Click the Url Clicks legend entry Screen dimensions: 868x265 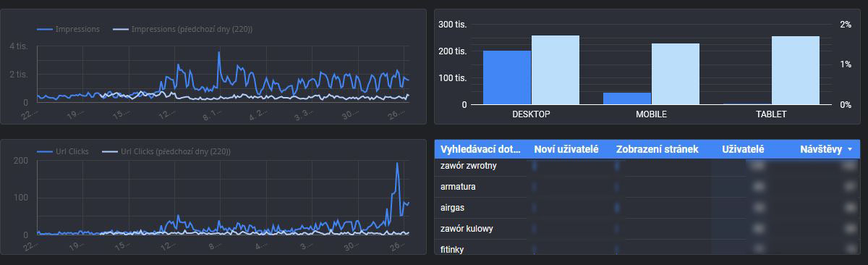point(68,151)
